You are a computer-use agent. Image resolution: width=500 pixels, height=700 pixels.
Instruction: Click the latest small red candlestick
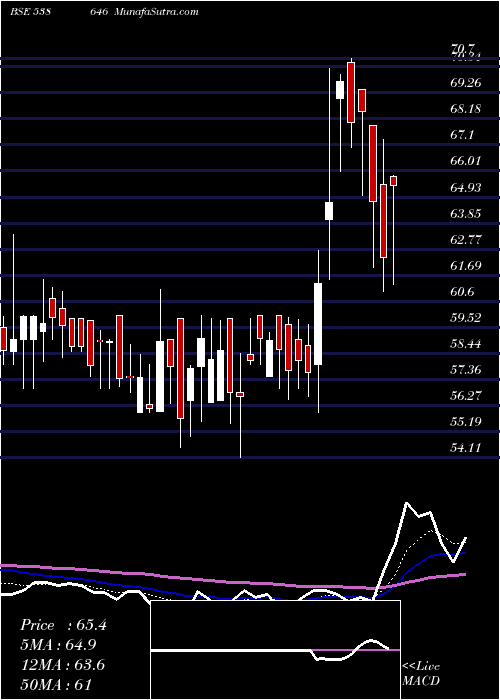click(394, 181)
